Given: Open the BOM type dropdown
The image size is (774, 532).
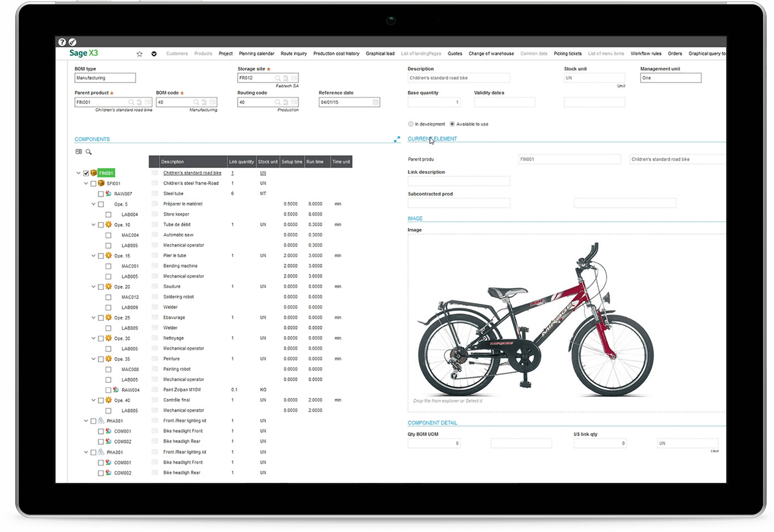Looking at the screenshot, I should 105,78.
